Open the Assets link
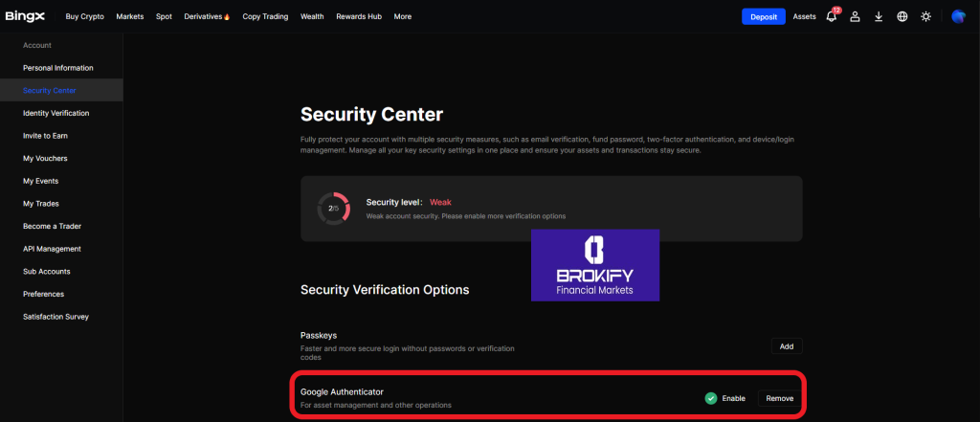The width and height of the screenshot is (980, 422). point(804,17)
